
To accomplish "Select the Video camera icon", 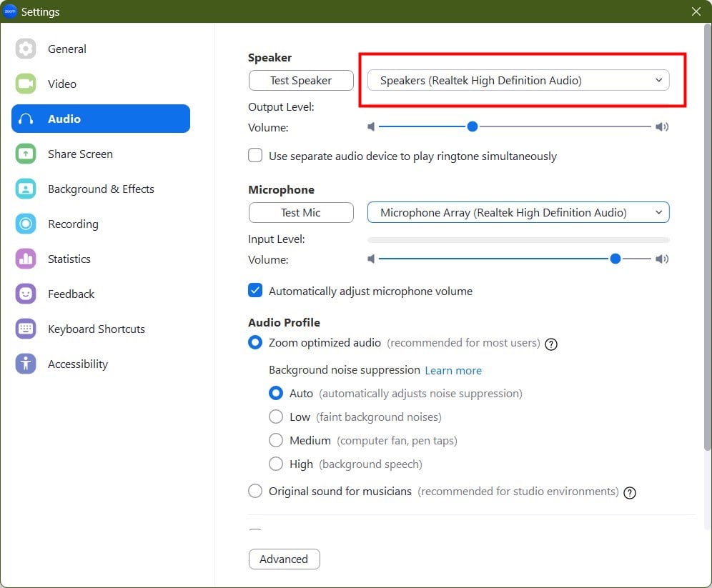I will tap(26, 84).
